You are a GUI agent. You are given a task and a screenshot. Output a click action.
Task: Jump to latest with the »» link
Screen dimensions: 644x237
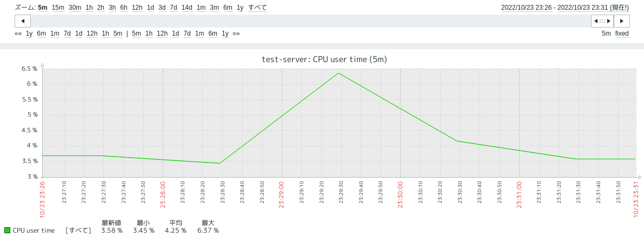[x=236, y=33]
